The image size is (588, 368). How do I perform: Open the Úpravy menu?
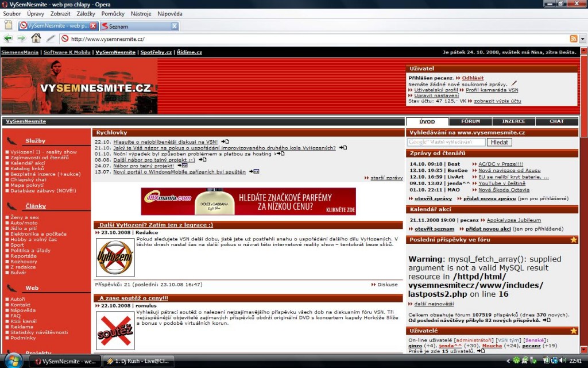[x=35, y=14]
